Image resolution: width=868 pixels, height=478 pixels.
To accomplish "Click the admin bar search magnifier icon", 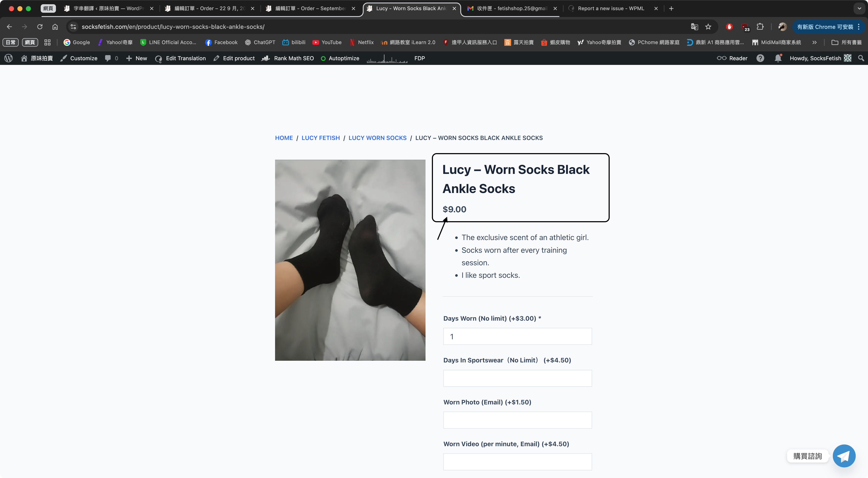I will coord(861,58).
